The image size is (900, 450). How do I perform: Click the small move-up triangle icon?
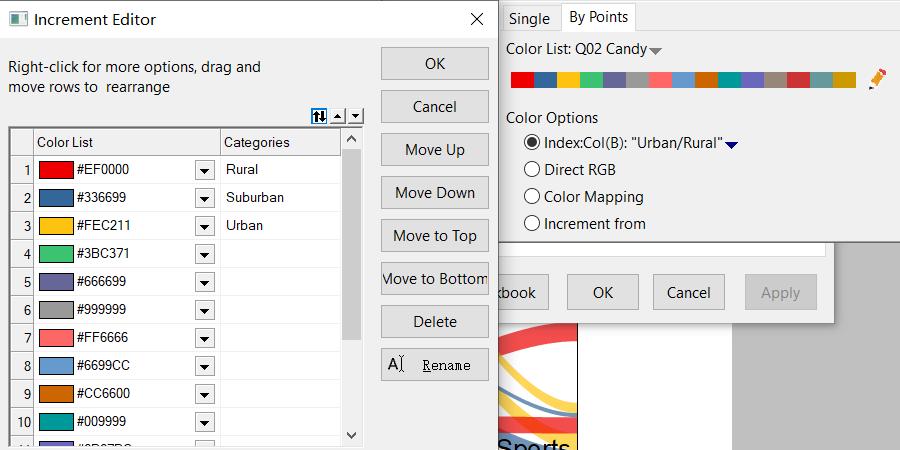coord(338,116)
